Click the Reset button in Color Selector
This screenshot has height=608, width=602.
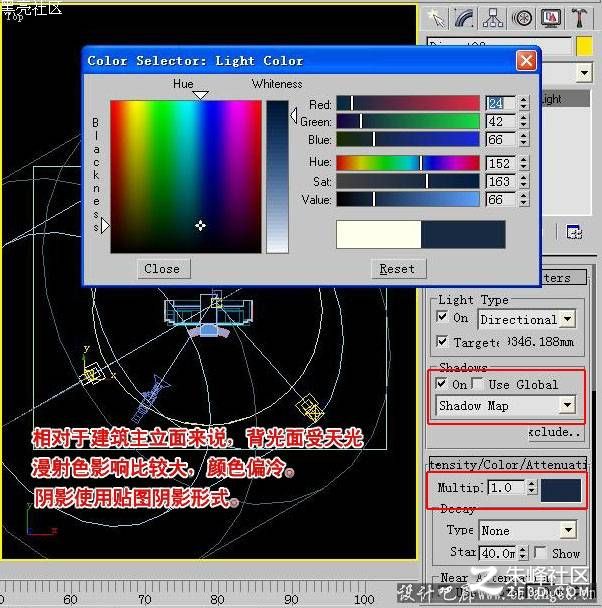[398, 269]
